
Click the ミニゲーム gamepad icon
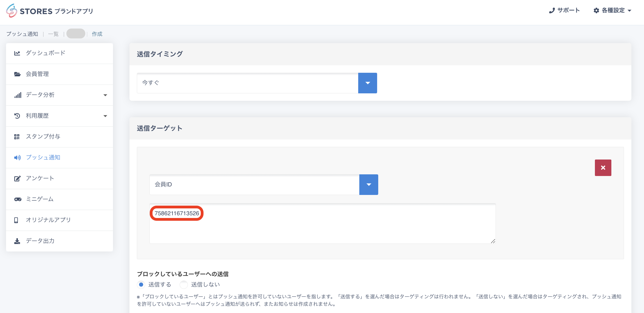click(x=18, y=199)
